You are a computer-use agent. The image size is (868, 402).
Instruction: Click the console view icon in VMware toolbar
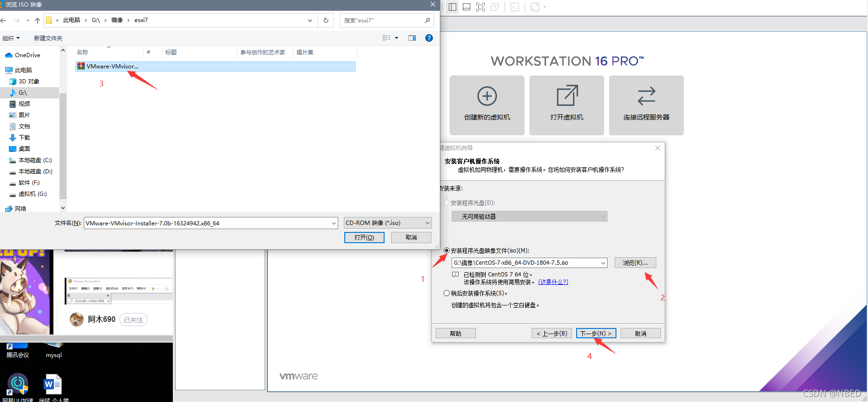click(x=515, y=7)
